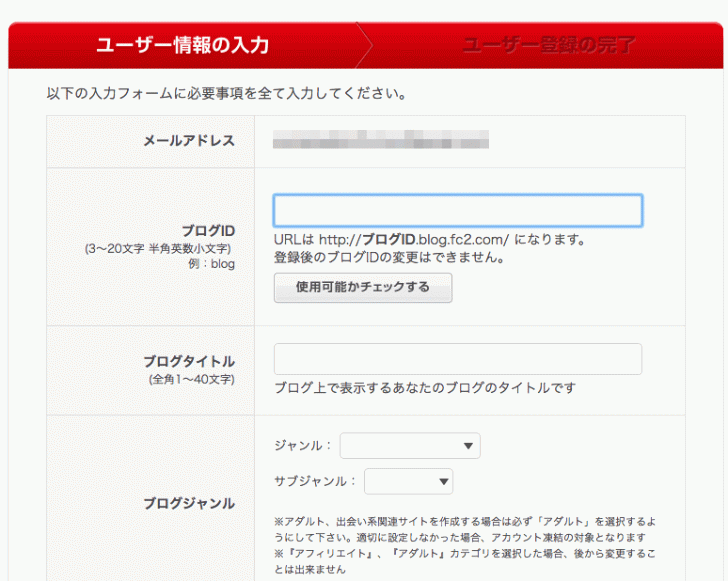
Task: Click the 以下の入力フォーム instruction text
Action: 225,95
